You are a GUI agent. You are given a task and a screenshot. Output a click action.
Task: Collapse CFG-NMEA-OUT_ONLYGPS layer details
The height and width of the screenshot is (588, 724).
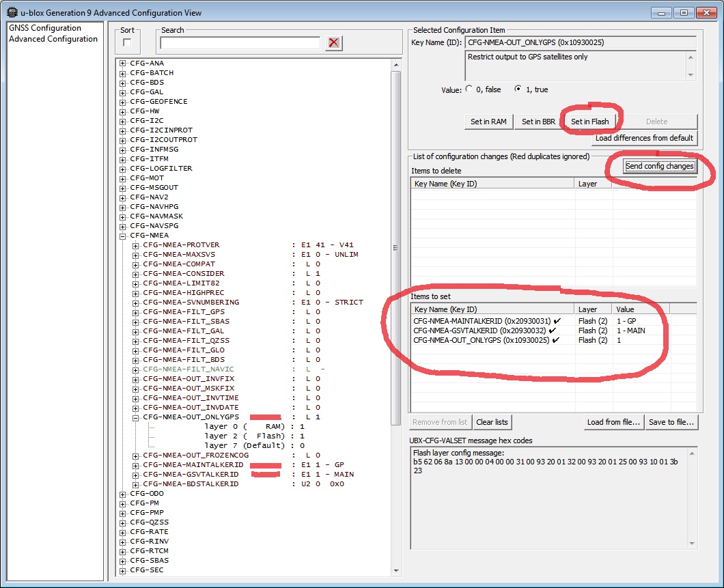pyautogui.click(x=136, y=417)
